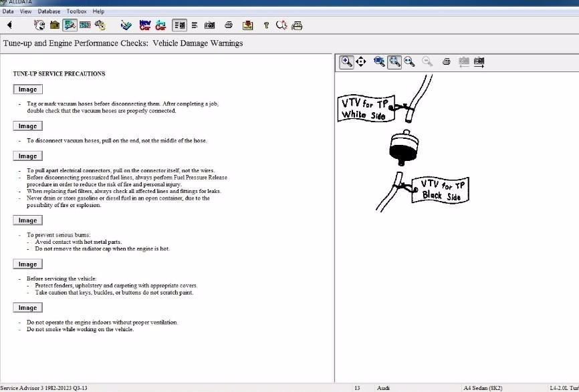Open the Database menu
The width and height of the screenshot is (579, 392).
tap(49, 11)
